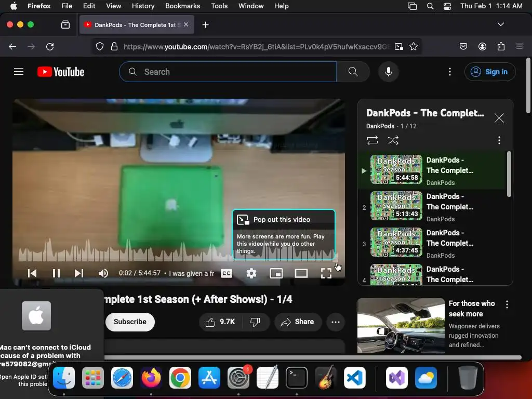
Task: Mute the video volume
Action: 103,273
